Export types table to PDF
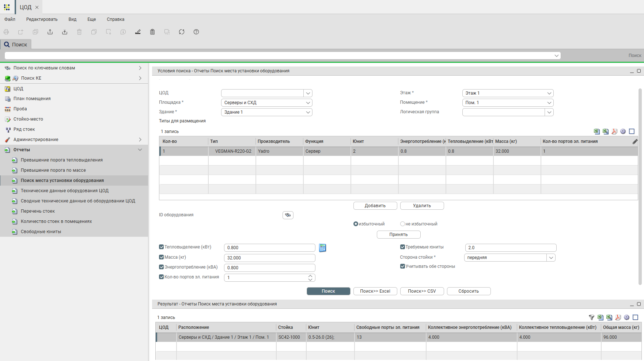The width and height of the screenshot is (644, 361). [614, 132]
